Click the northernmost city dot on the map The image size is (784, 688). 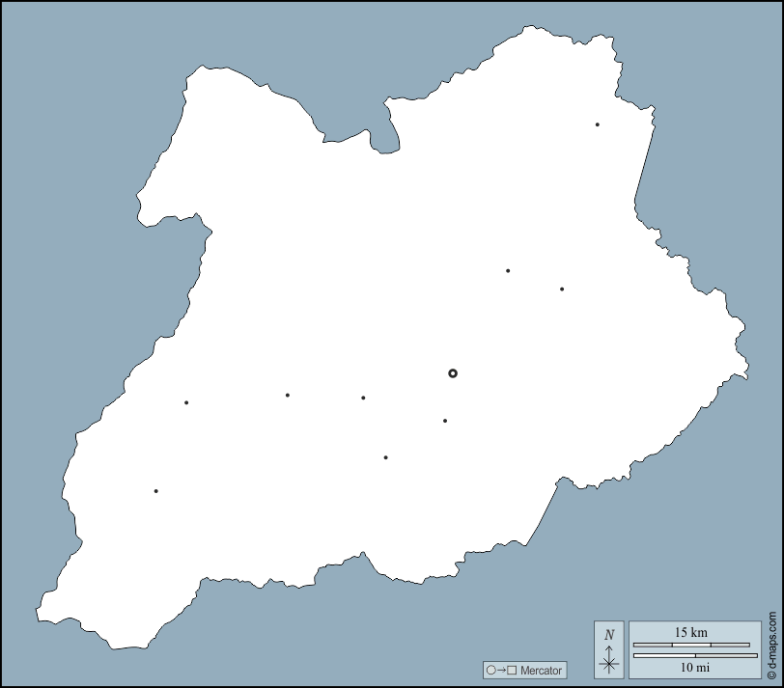tap(598, 124)
